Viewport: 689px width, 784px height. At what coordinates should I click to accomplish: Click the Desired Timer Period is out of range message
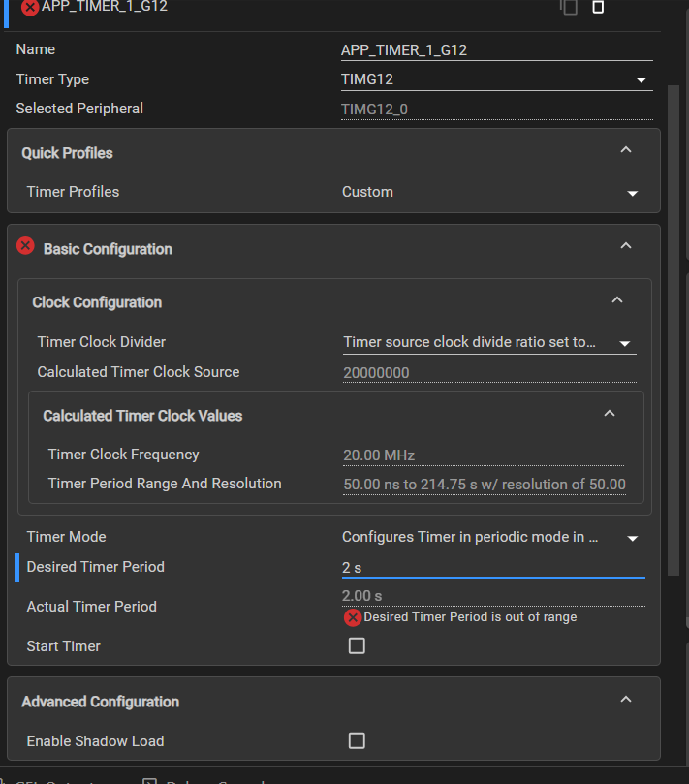point(470,617)
